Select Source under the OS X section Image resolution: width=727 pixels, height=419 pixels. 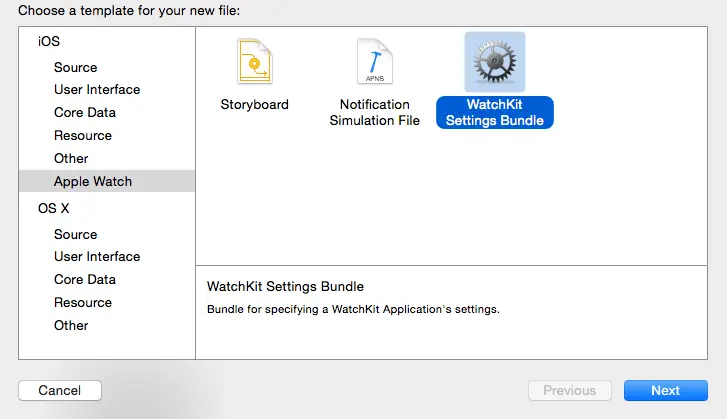pos(75,234)
